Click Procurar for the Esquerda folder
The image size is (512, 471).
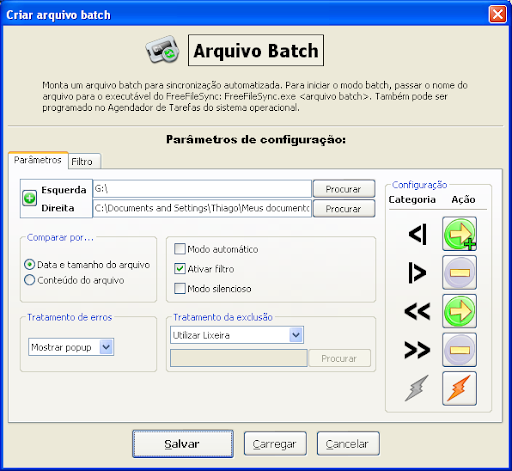pyautogui.click(x=344, y=189)
